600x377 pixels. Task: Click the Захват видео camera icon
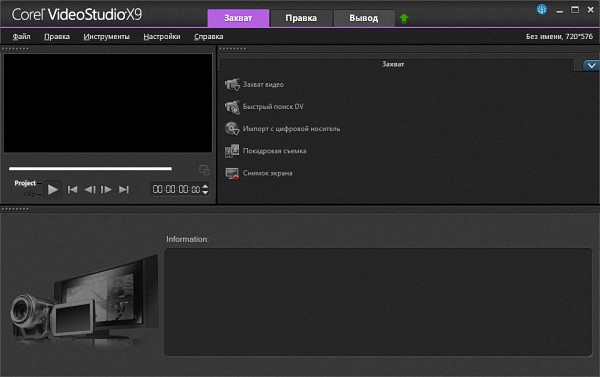(x=232, y=84)
